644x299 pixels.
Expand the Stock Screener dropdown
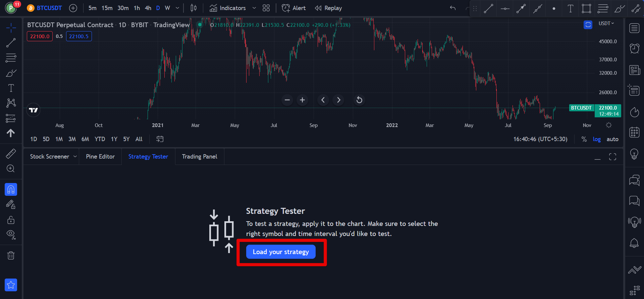pos(75,157)
